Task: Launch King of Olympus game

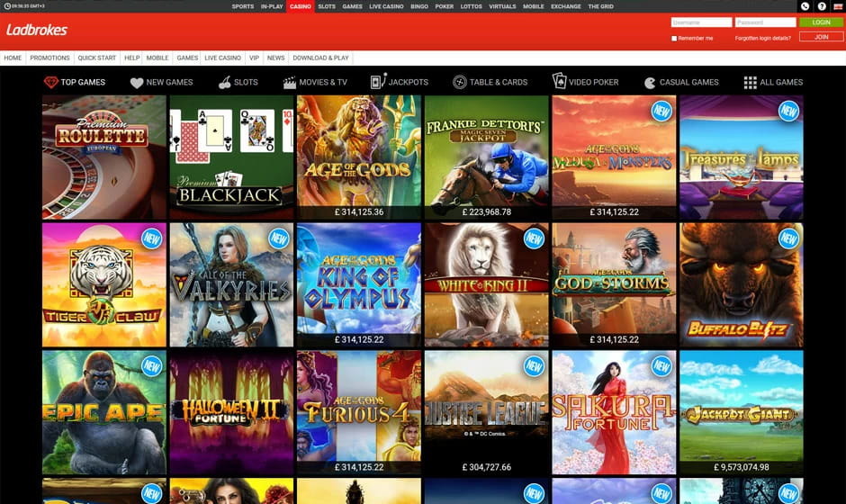Action: pos(359,285)
